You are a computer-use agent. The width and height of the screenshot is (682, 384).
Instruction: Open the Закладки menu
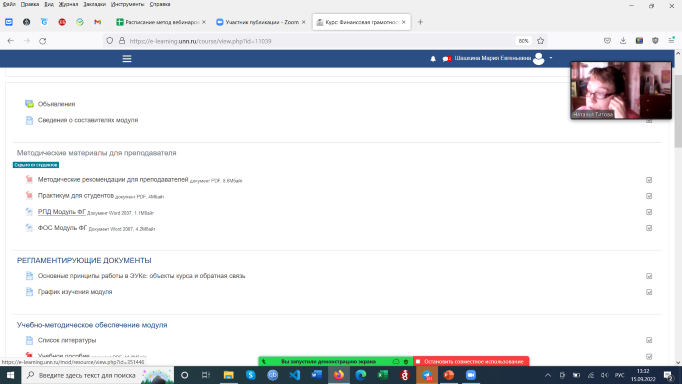click(x=94, y=4)
